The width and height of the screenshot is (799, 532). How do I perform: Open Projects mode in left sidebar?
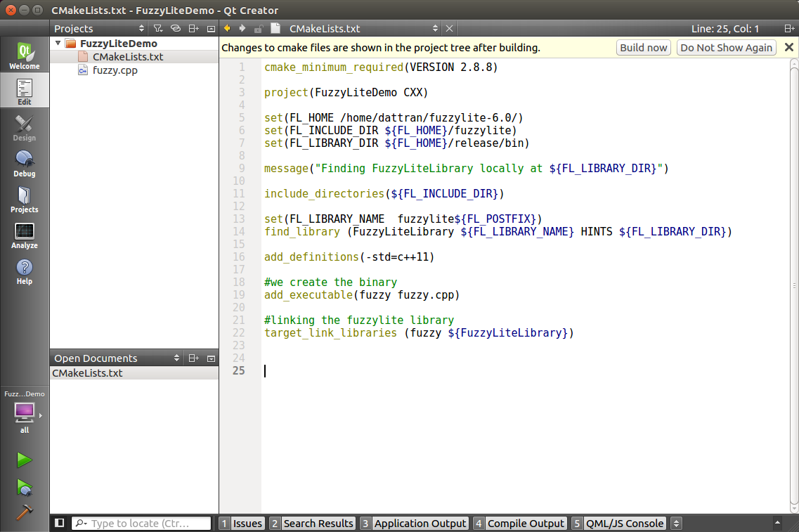(25, 200)
